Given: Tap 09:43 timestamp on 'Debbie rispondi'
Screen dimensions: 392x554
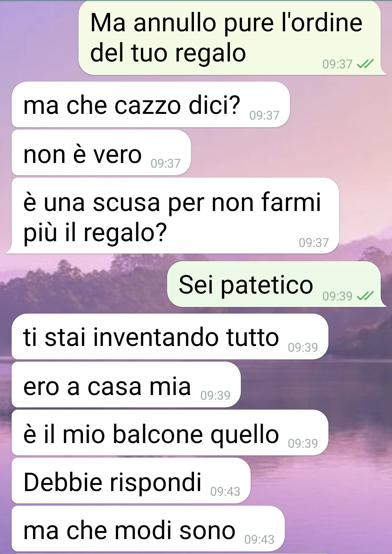Looking at the screenshot, I should 225,492.
